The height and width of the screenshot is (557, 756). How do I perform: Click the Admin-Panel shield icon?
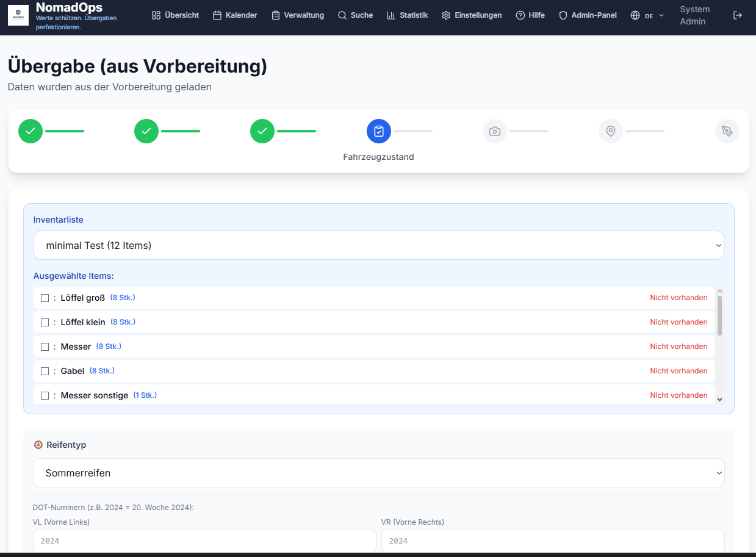pyautogui.click(x=563, y=15)
